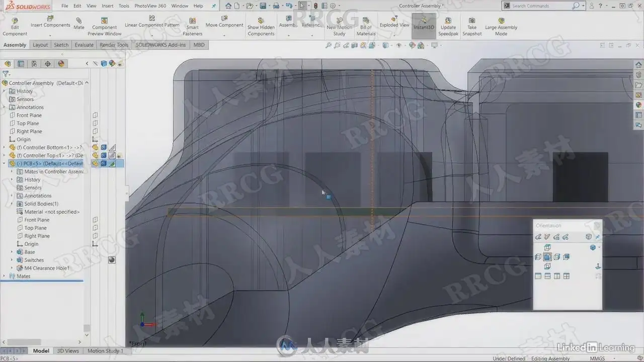The width and height of the screenshot is (644, 362).
Task: Select Left view in Orientation dialog
Action: point(538,257)
